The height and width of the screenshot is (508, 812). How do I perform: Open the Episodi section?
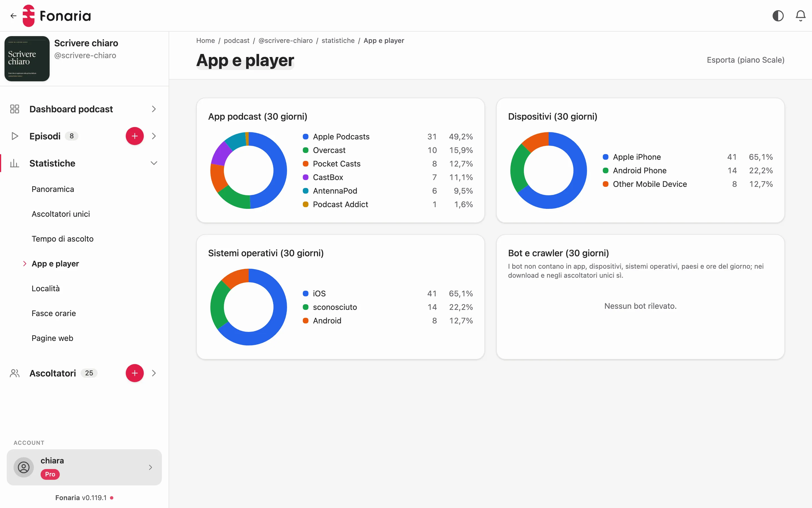(x=45, y=136)
